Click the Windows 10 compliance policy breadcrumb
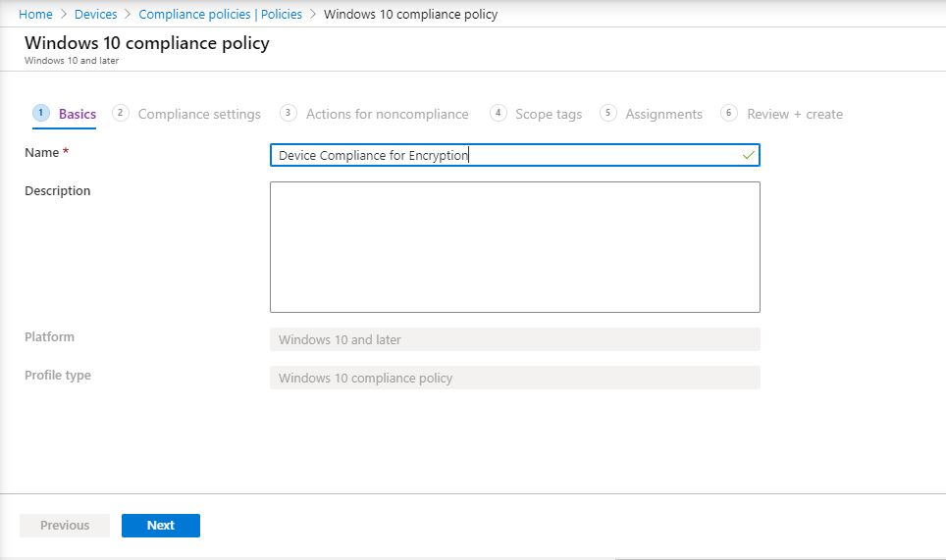Screen dimensions: 946x560 click(x=410, y=15)
